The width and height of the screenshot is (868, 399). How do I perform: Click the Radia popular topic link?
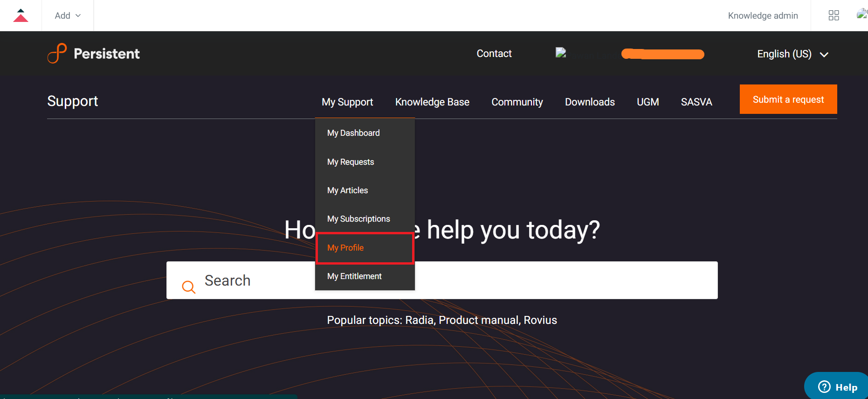click(x=419, y=320)
